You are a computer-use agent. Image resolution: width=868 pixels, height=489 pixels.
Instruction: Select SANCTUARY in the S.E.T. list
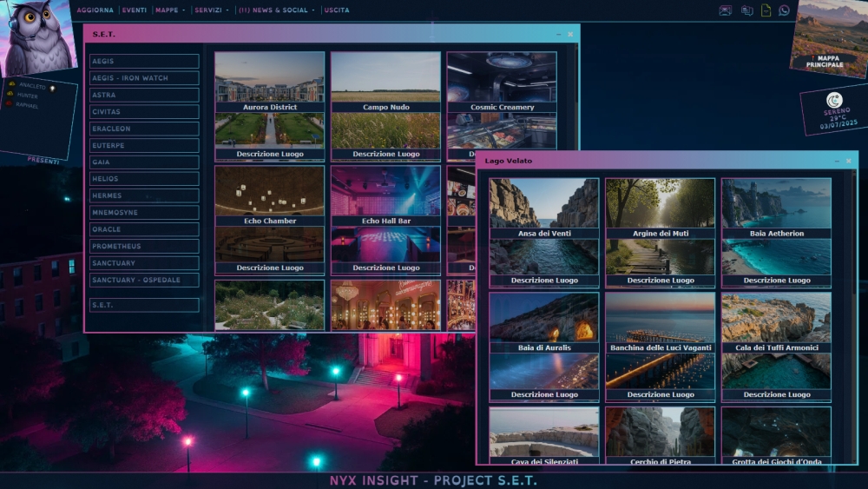point(144,263)
